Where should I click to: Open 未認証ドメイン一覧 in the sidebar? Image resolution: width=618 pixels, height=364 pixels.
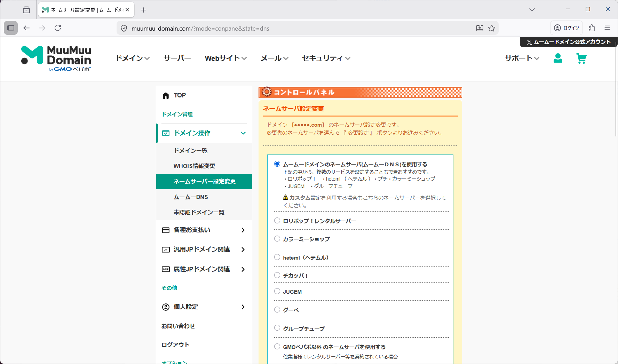[x=204, y=212]
